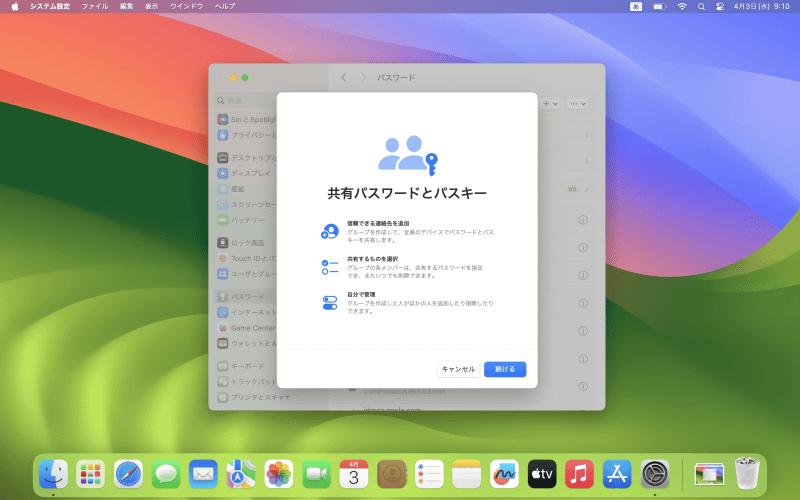Select スクリーンセーバ in sidebar

tap(247, 204)
